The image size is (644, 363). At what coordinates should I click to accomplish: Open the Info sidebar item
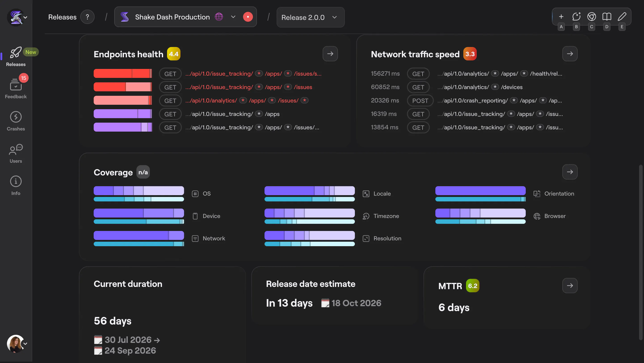pos(16,186)
